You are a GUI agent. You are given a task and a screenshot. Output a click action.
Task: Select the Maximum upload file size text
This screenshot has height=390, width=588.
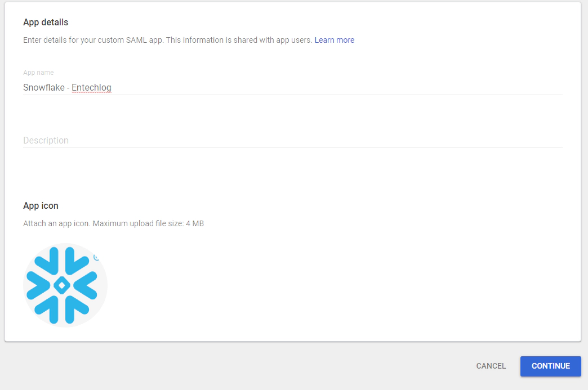pos(148,223)
